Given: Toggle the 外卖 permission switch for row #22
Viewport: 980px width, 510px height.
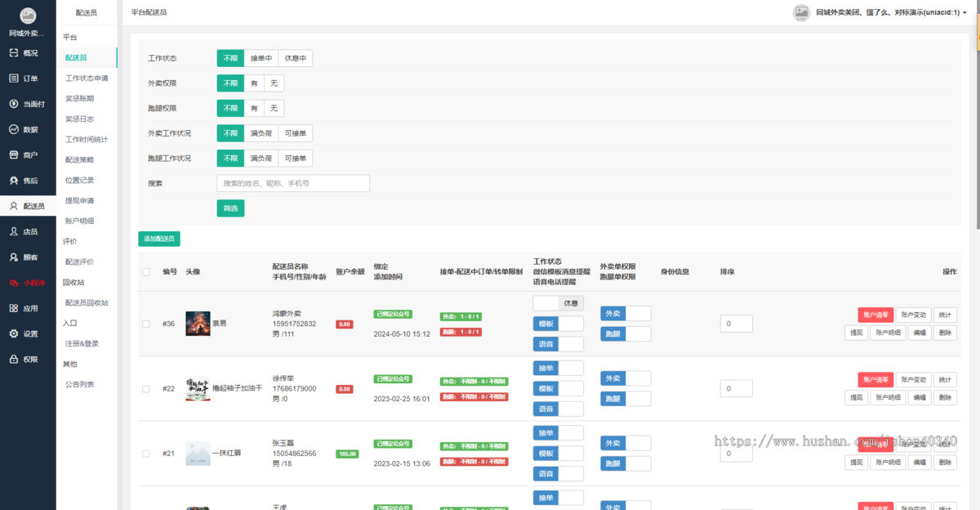Looking at the screenshot, I should point(626,378).
